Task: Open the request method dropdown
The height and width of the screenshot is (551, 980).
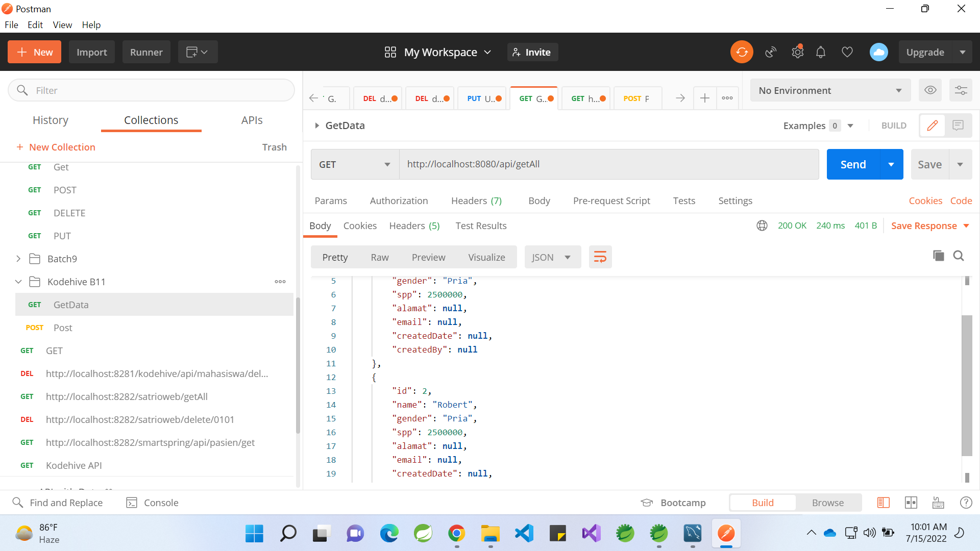Action: click(354, 164)
